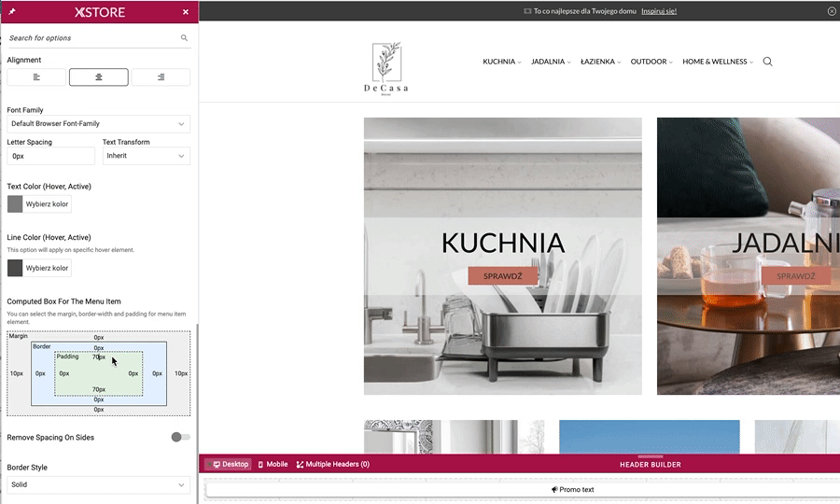Open Multiple Headers (0) tab
Viewport: 840px width, 504px height.
(x=332, y=465)
